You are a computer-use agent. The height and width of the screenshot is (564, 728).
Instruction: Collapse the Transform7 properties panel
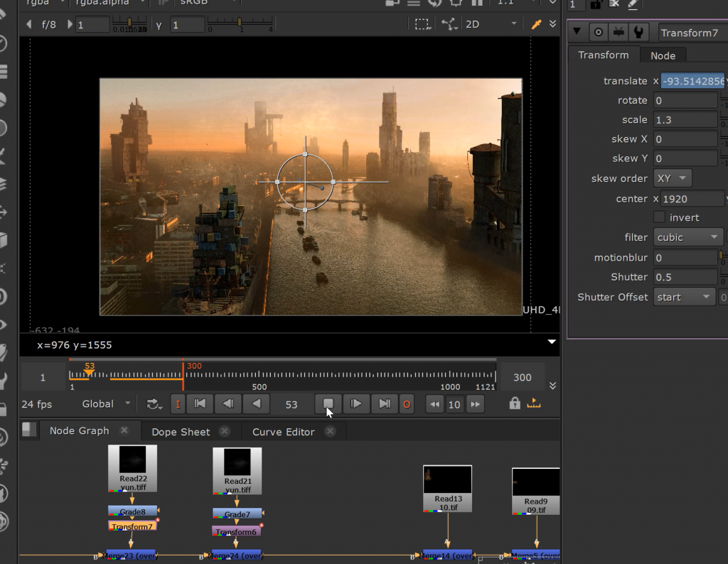tap(577, 31)
